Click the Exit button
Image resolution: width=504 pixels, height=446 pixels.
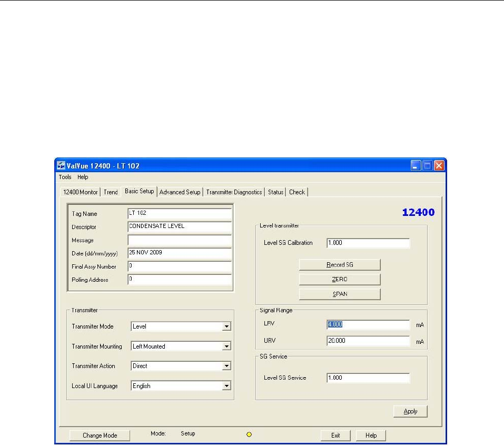pos(335,435)
